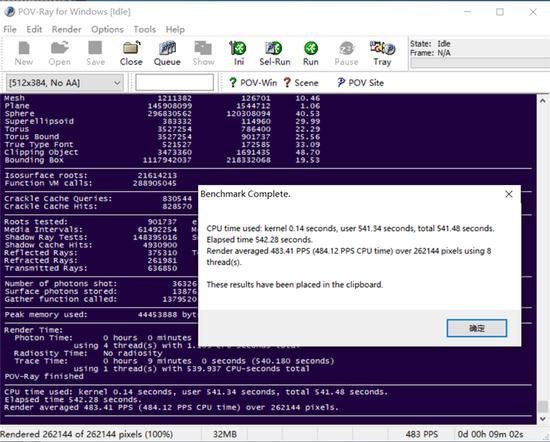Click the 'Bounding Box' statistics row
Image resolution: width=550 pixels, height=442 pixels.
[x=162, y=160]
